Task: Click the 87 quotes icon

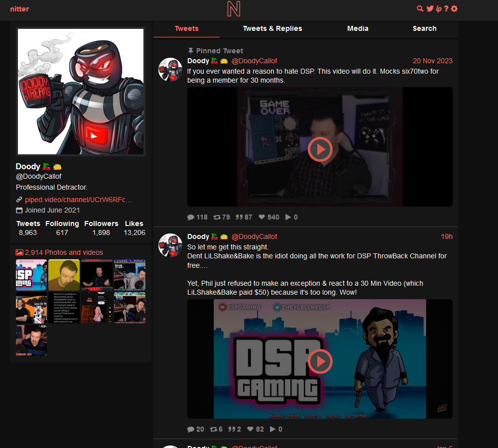Action: [x=239, y=217]
